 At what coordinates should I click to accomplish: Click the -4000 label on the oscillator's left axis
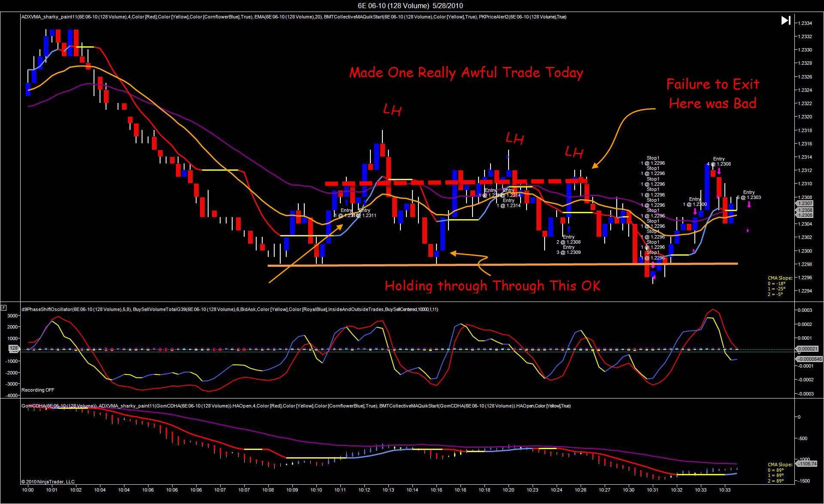click(x=11, y=395)
